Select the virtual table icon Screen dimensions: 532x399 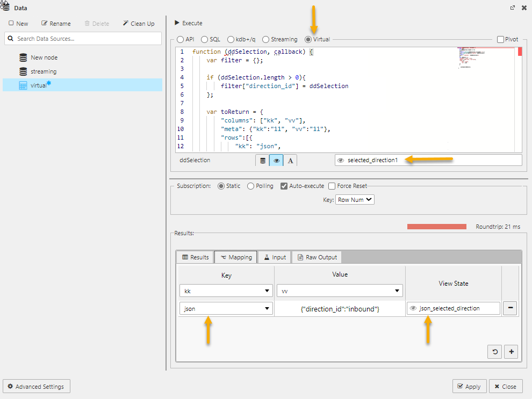point(23,85)
